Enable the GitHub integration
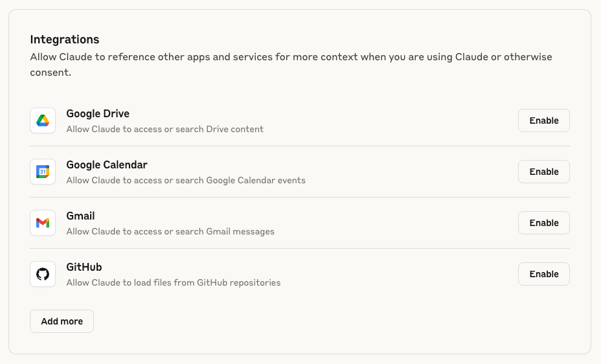The height and width of the screenshot is (364, 601). click(543, 274)
